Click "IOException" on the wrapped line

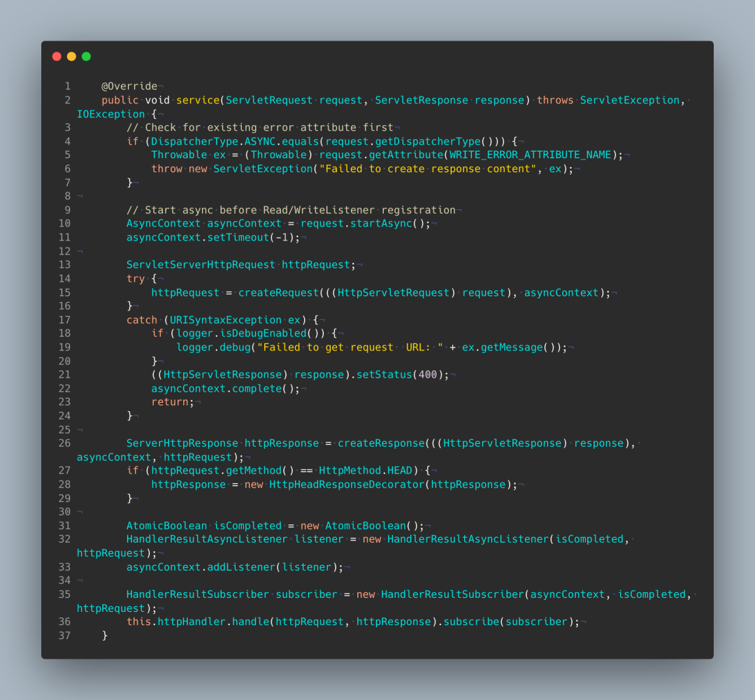(110, 114)
